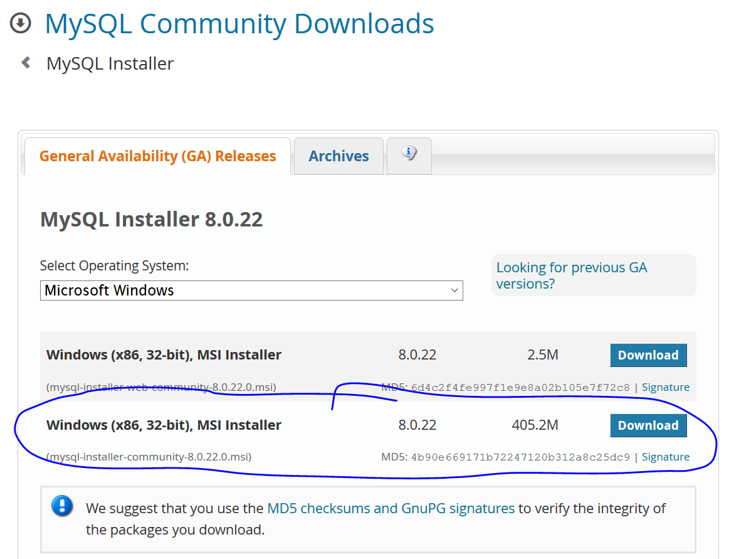Select the General Availability (GA) Releases tab
This screenshot has height=559, width=756.
[157, 156]
